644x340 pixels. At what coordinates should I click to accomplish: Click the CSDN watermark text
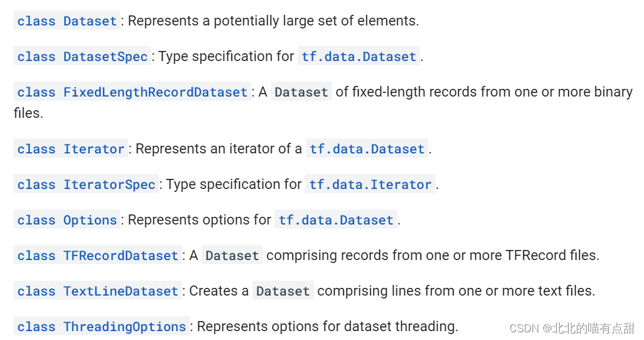coord(572,328)
